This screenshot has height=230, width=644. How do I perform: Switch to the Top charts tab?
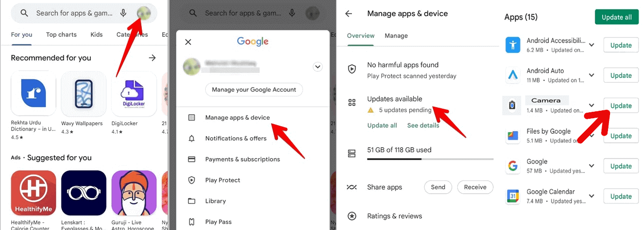[61, 34]
